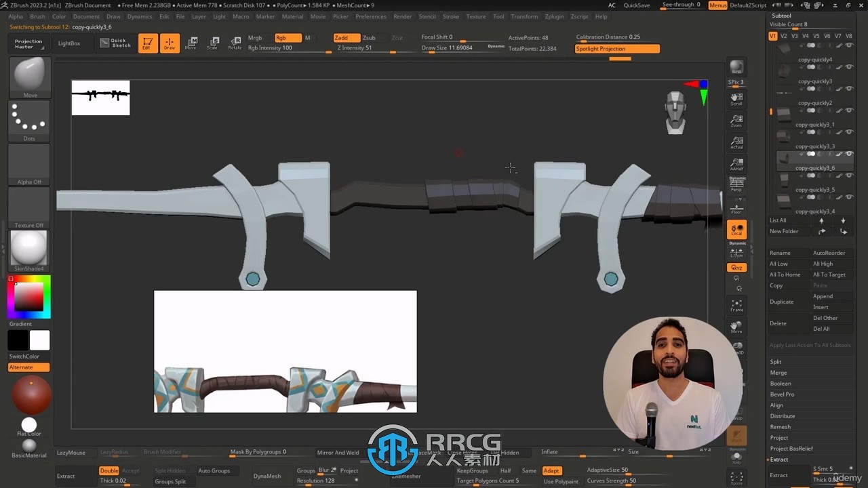Click the QuickSave button
Viewport: 868px width, 488px height.
pyautogui.click(x=637, y=5)
